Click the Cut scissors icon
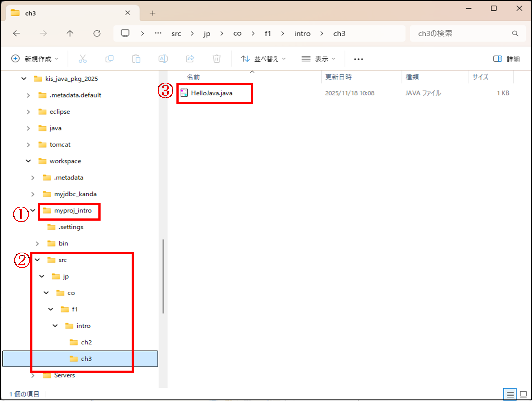 [83, 59]
